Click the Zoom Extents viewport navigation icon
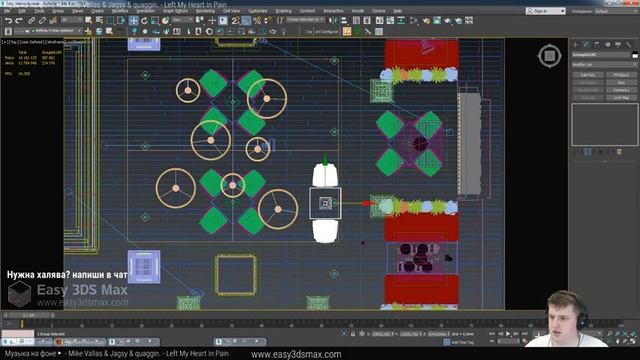640x360 pixels. (x=625, y=334)
